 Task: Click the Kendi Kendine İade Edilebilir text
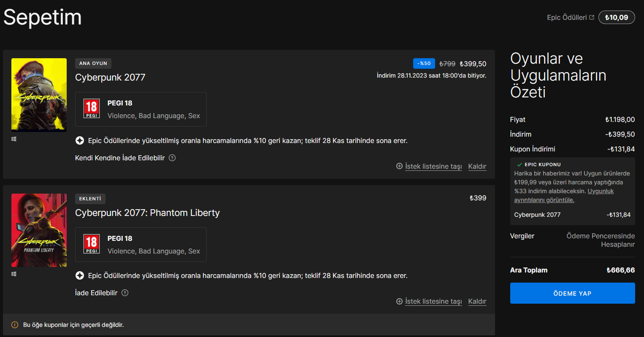tap(120, 158)
